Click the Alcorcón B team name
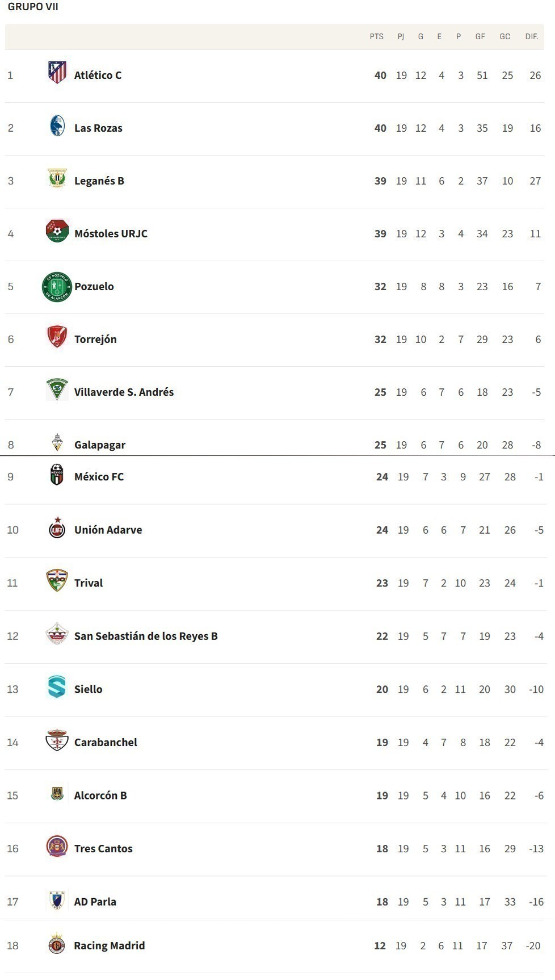This screenshot has height=980, width=555. [100, 795]
